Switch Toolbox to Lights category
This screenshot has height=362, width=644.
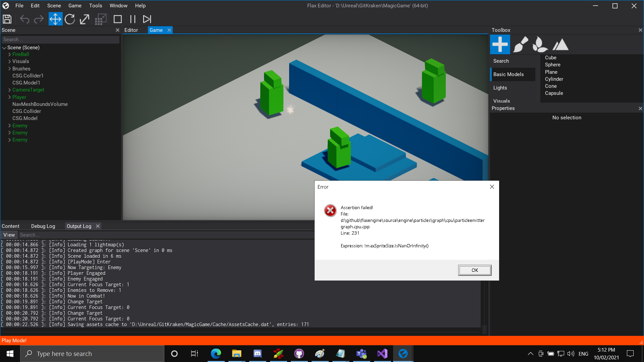click(x=500, y=87)
